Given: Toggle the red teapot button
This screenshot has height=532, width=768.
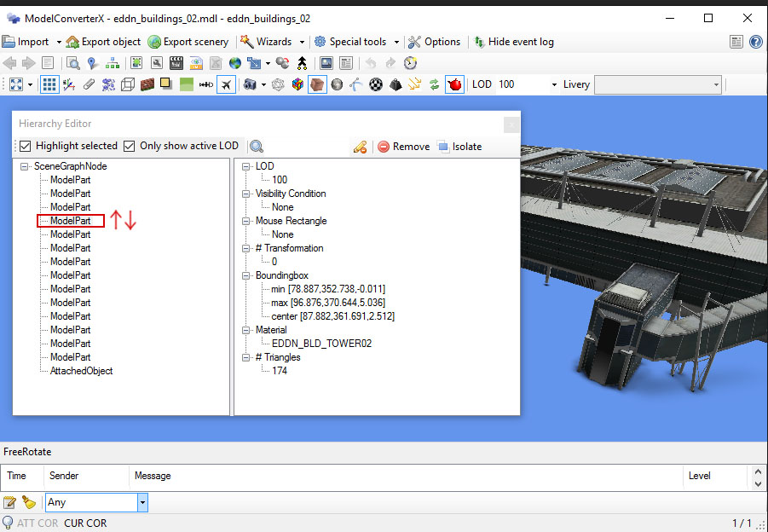Looking at the screenshot, I should pyautogui.click(x=454, y=84).
